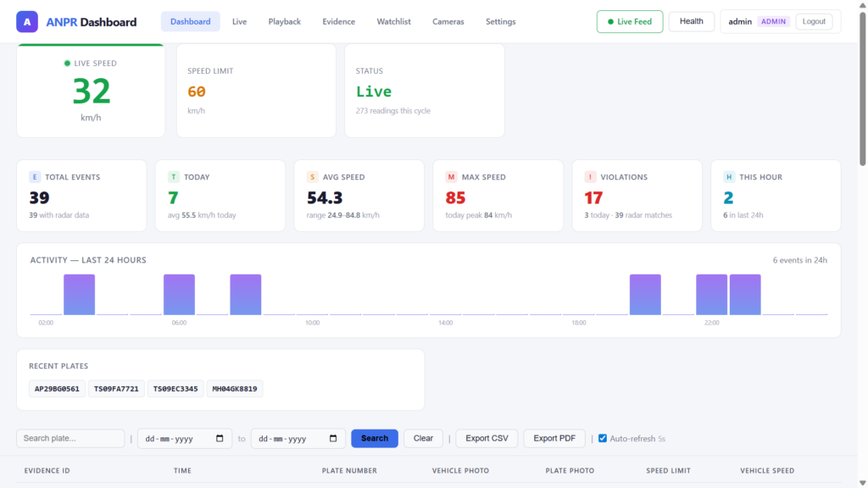
Task: Switch to the Live tab
Action: coord(239,21)
